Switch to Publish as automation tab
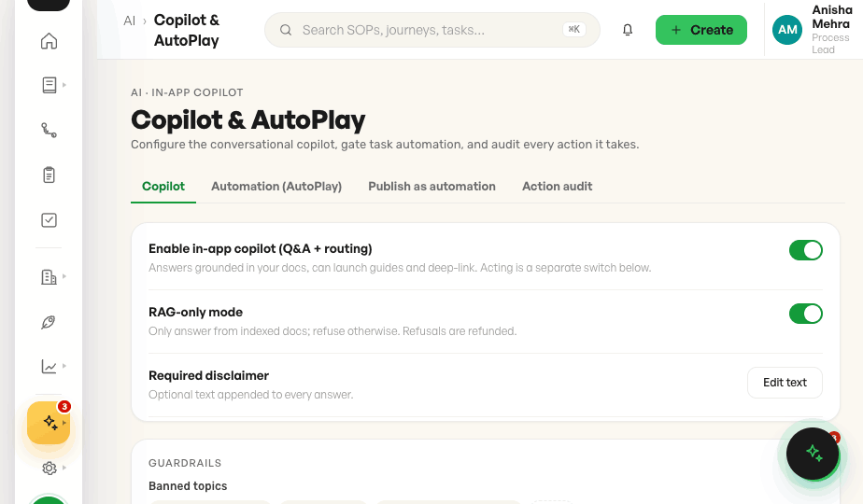Image resolution: width=863 pixels, height=504 pixels. tap(432, 187)
